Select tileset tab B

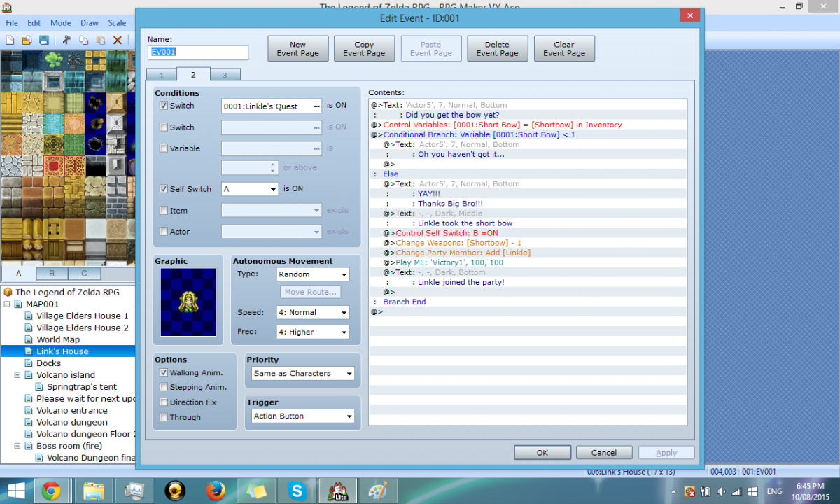[x=52, y=274]
